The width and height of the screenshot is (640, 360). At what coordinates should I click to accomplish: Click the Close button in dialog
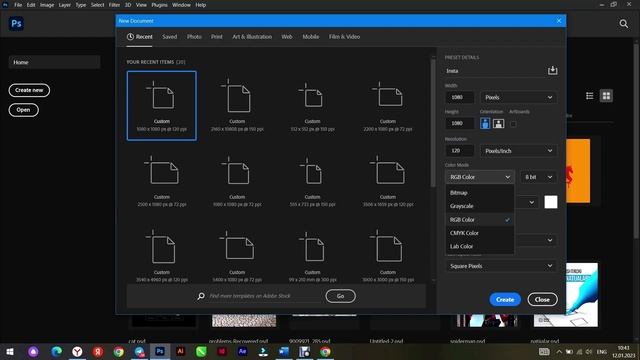[x=542, y=300]
